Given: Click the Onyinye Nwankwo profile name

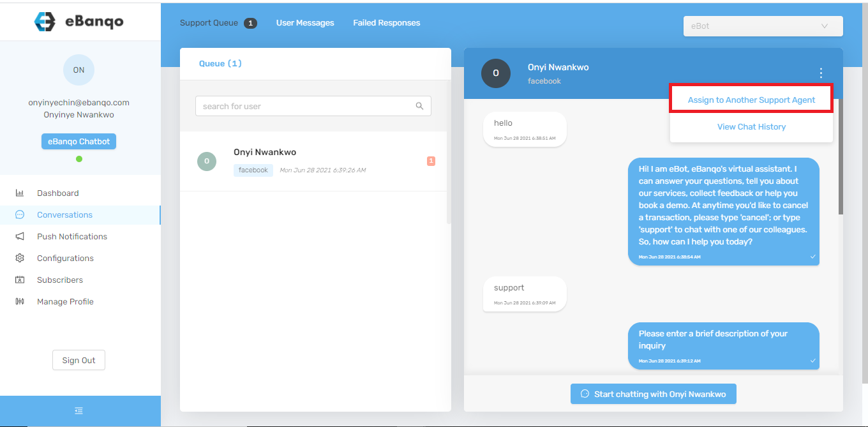Looking at the screenshot, I should pyautogui.click(x=79, y=115).
